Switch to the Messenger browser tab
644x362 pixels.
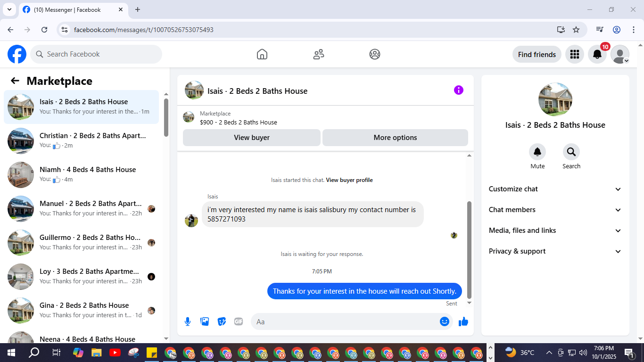pos(73,9)
